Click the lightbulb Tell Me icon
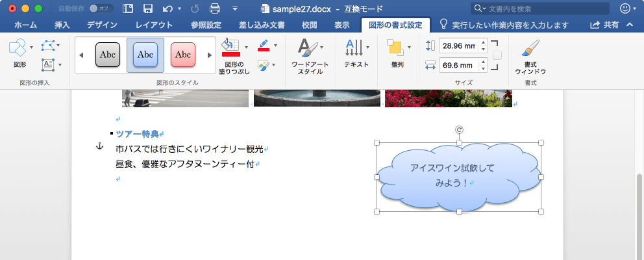The image size is (644, 260). tap(443, 24)
